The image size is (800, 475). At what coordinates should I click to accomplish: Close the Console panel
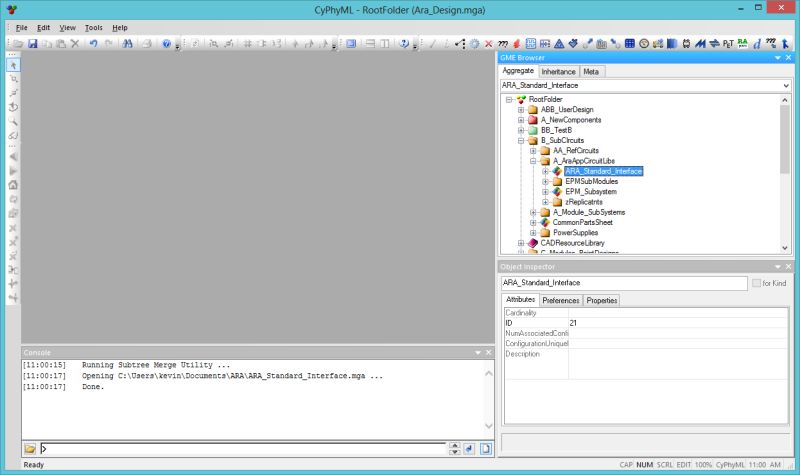click(x=488, y=353)
